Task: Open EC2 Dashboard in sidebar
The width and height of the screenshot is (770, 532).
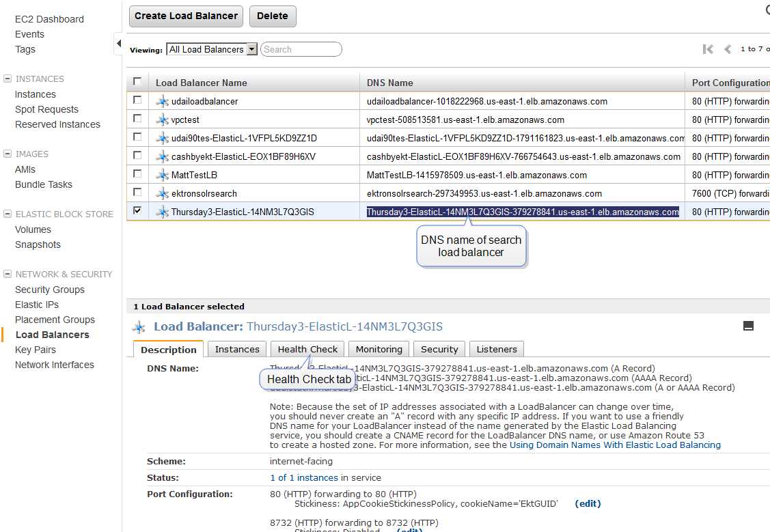Action: tap(49, 19)
